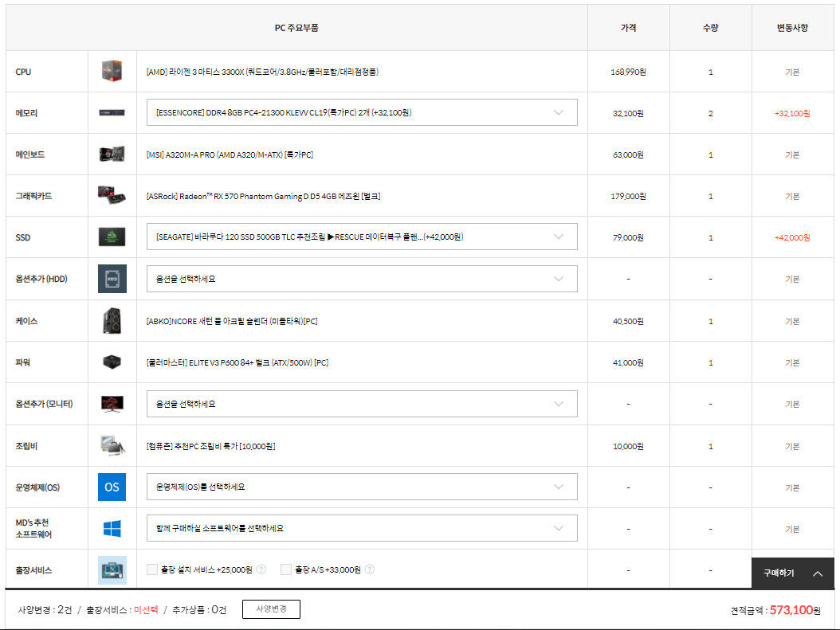Expand the MD's 추천 소프트웨어 dropdown
The height and width of the screenshot is (630, 840).
361,528
